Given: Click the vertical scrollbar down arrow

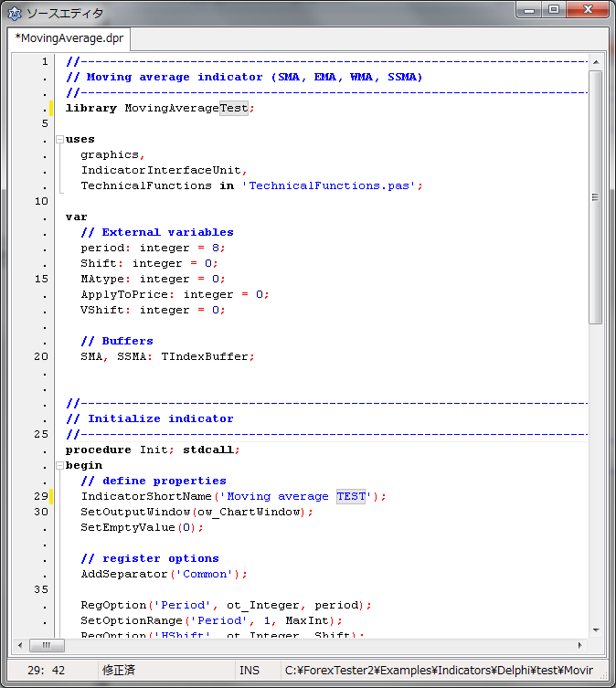Looking at the screenshot, I should click(596, 630).
